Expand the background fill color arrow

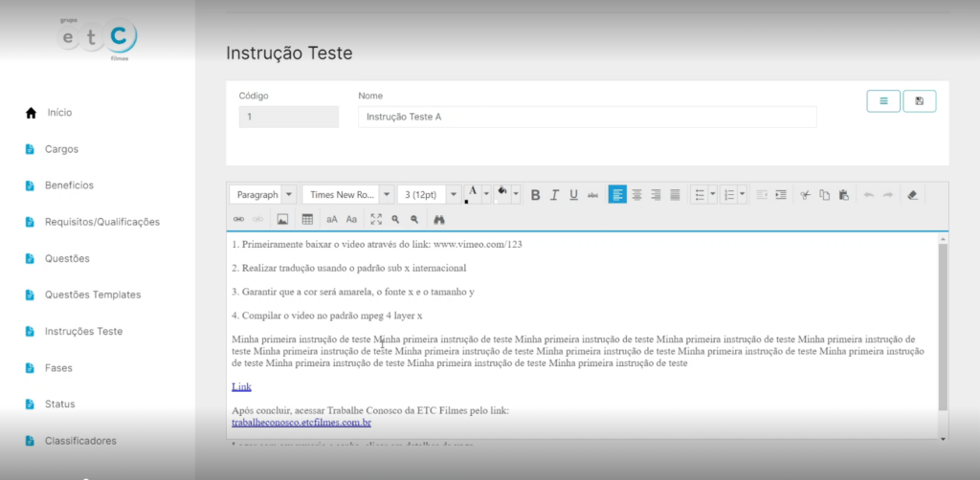pyautogui.click(x=516, y=195)
